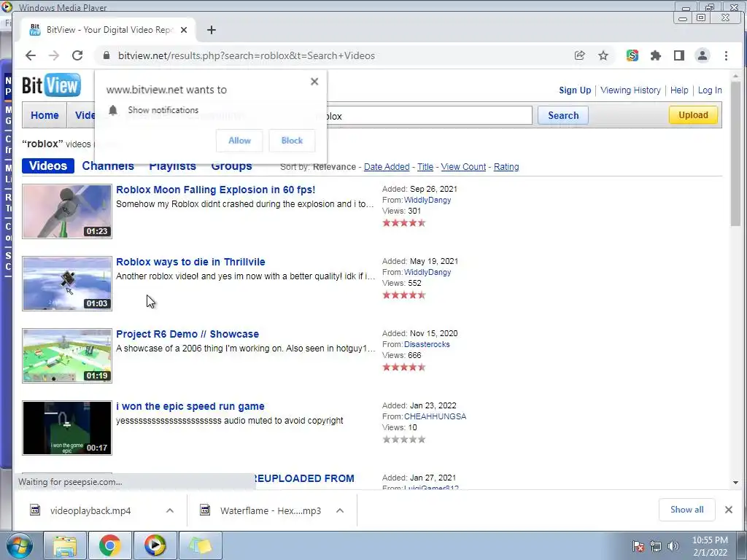Open 'Project R6 Demo // Showcase' title
Screen dimensions: 747x560
click(187, 334)
